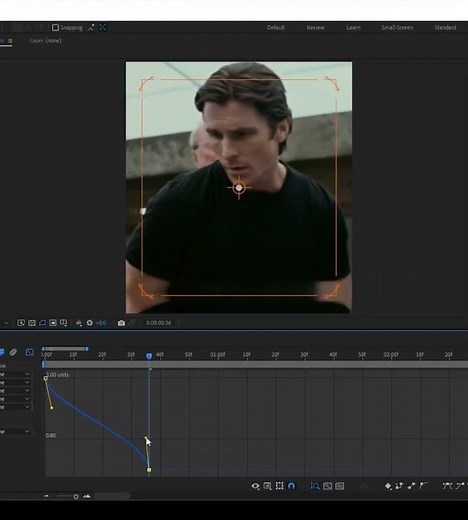Click the current time 0:00:00:36 field
This screenshot has height=520, width=468.
pos(159,323)
